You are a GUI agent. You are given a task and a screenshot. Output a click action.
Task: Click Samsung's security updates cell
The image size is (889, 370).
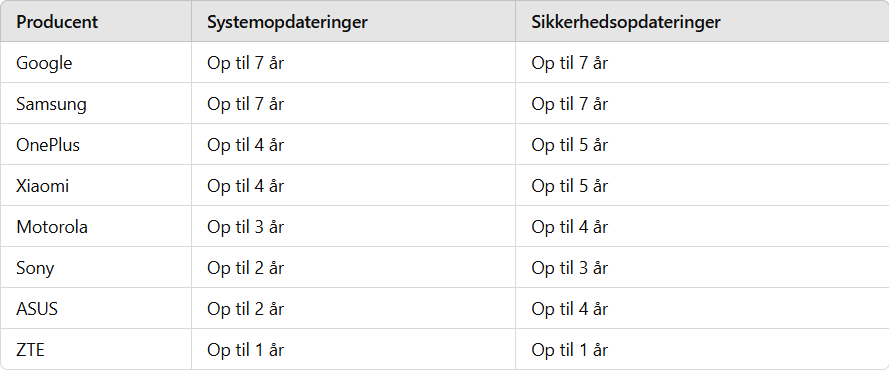[x=702, y=104]
